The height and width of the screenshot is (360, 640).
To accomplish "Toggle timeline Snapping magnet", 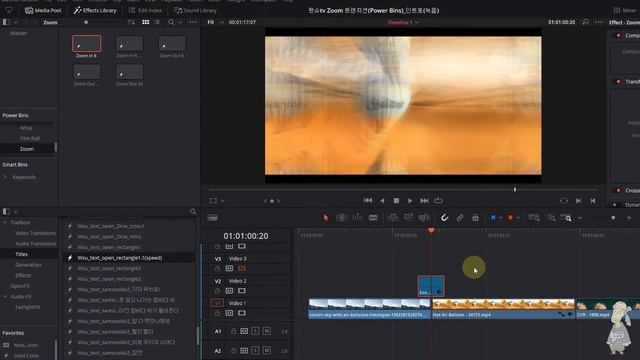I will (x=444, y=218).
